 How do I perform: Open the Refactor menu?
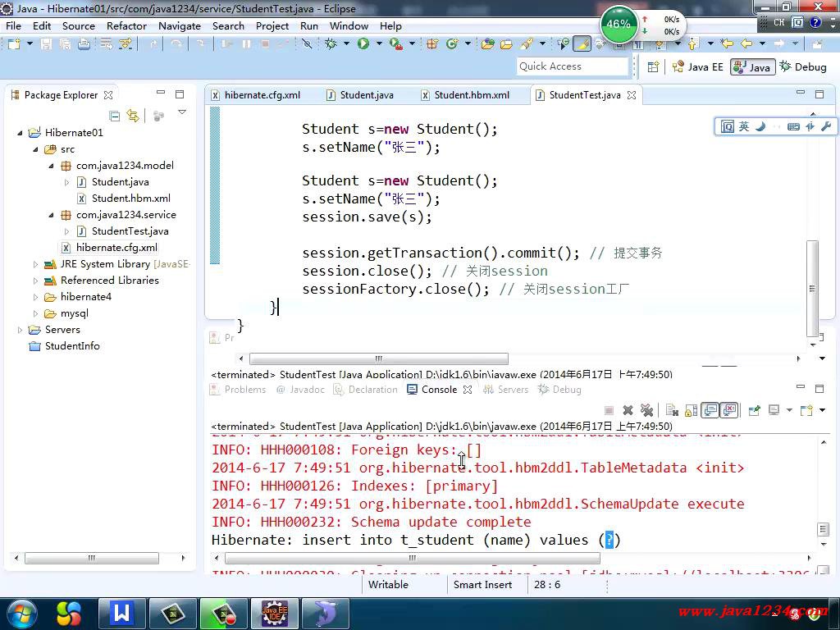pos(126,25)
